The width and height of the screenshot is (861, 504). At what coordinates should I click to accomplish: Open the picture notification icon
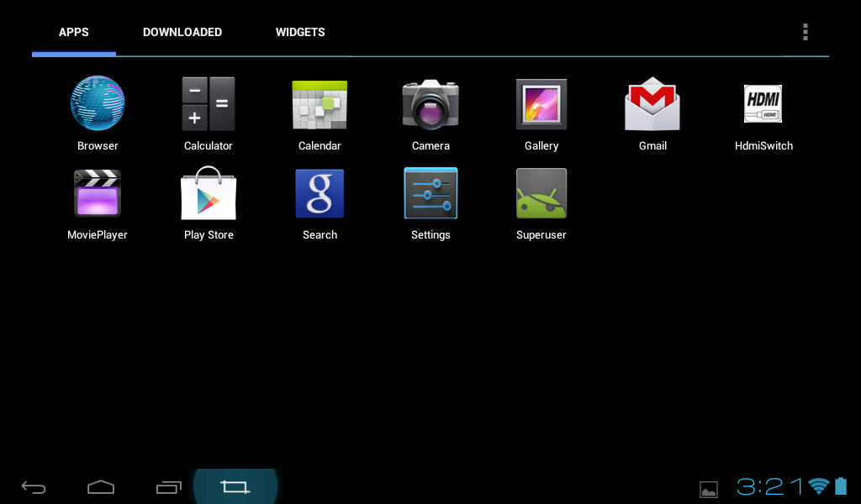click(708, 489)
